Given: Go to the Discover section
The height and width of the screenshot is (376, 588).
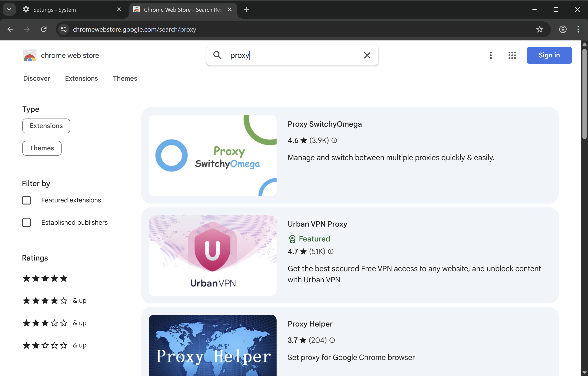Looking at the screenshot, I should pos(37,78).
